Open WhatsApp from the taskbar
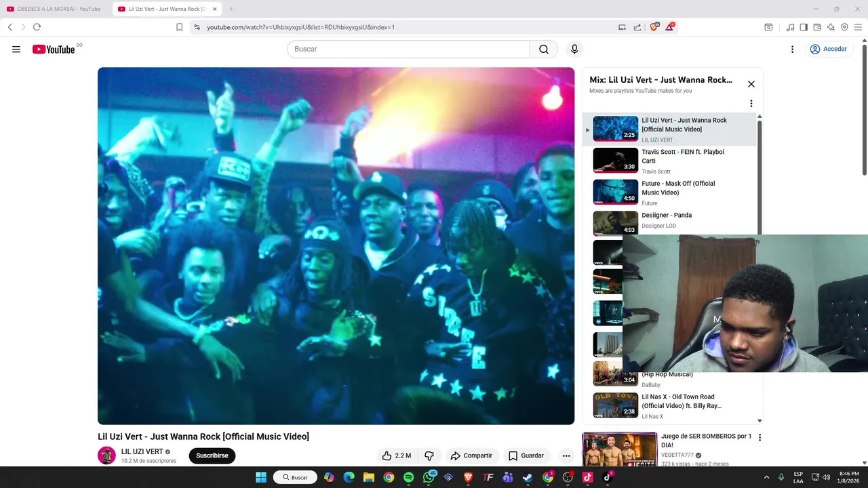 [x=429, y=477]
